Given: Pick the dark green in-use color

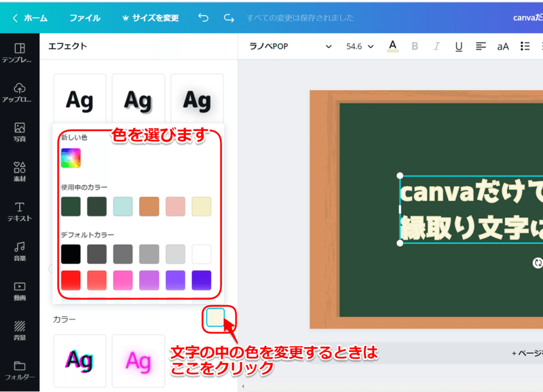Looking at the screenshot, I should pyautogui.click(x=71, y=207).
